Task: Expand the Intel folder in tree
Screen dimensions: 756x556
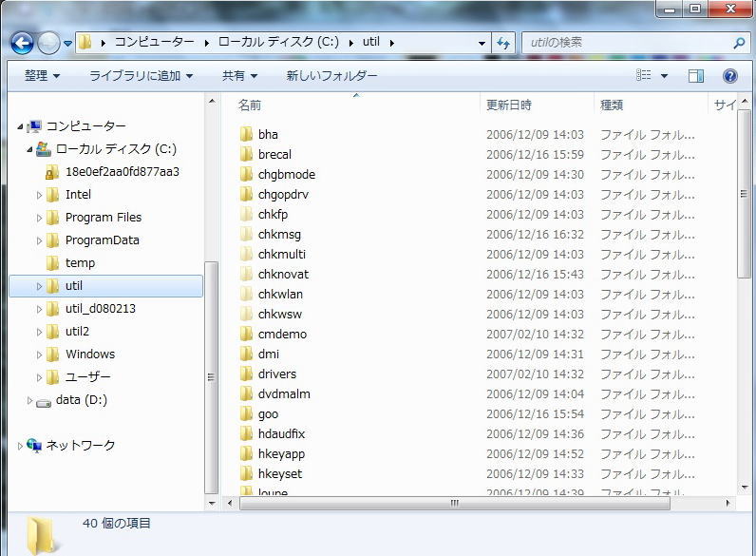Action: pyautogui.click(x=39, y=195)
